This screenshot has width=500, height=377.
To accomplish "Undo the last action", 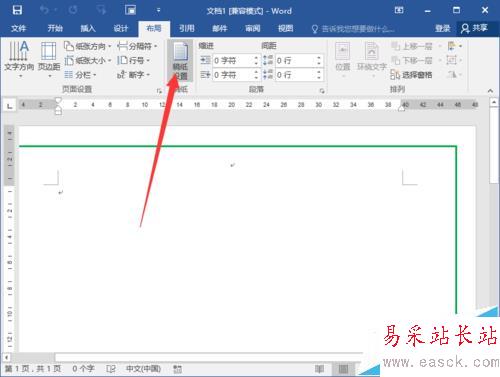I will coord(44,10).
